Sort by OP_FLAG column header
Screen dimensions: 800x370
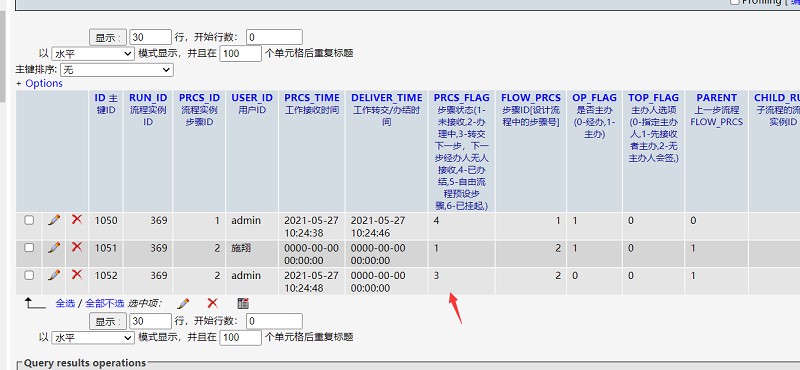point(594,97)
